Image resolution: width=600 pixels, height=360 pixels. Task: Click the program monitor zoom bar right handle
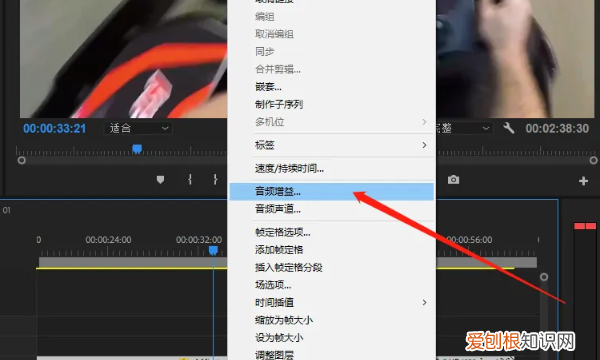click(593, 161)
